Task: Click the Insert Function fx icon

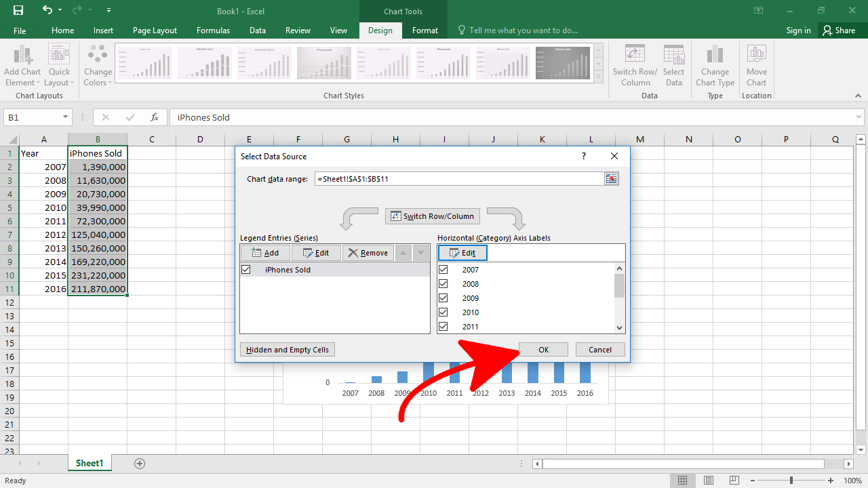Action: [x=155, y=117]
